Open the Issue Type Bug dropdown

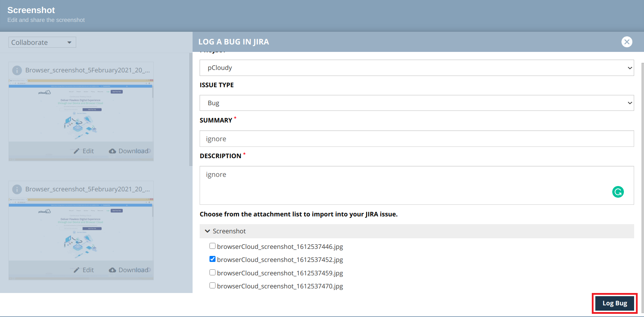tap(417, 103)
